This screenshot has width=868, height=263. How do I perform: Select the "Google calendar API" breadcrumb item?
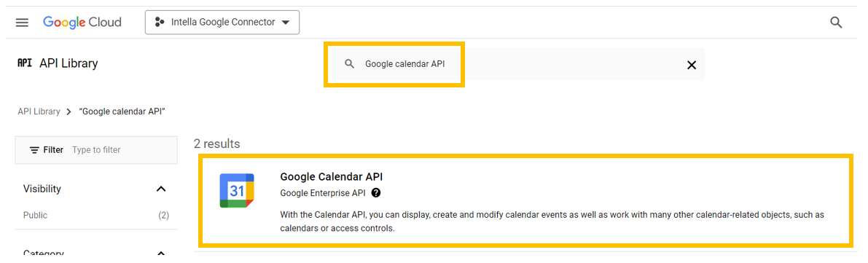coord(122,111)
